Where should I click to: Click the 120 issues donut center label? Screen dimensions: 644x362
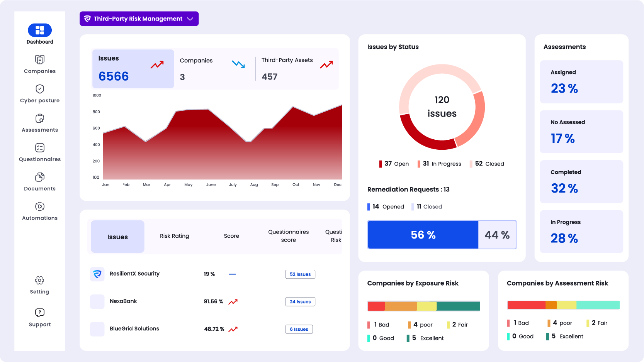point(442,107)
